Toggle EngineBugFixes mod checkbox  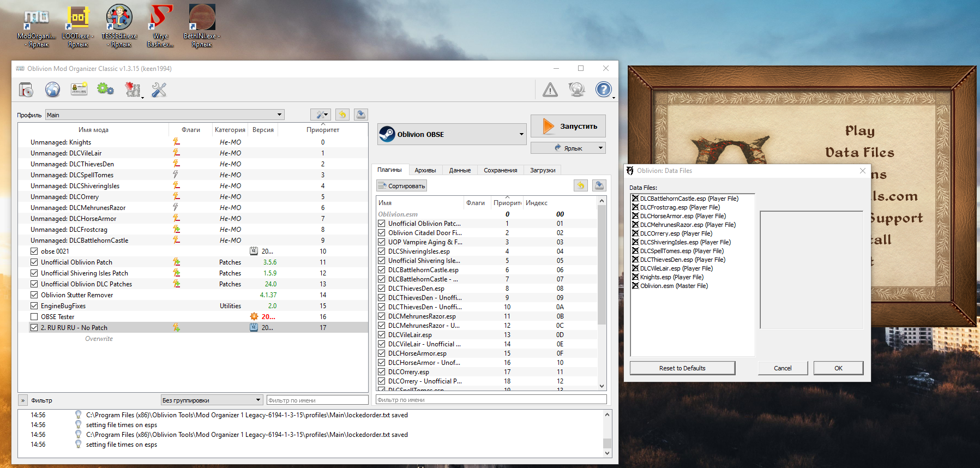click(x=34, y=306)
